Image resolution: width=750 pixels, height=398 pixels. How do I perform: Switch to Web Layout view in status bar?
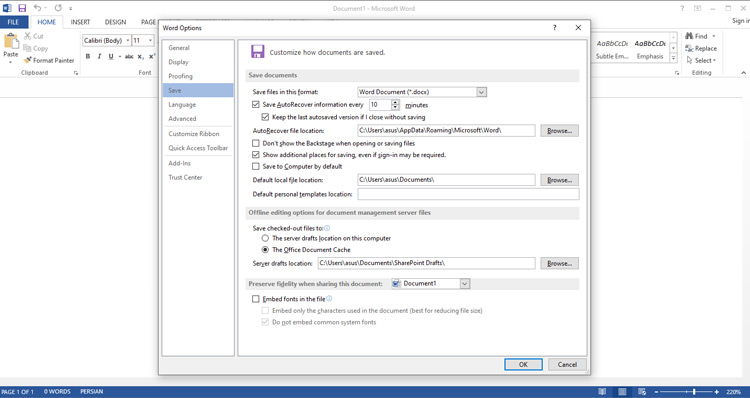(642, 391)
